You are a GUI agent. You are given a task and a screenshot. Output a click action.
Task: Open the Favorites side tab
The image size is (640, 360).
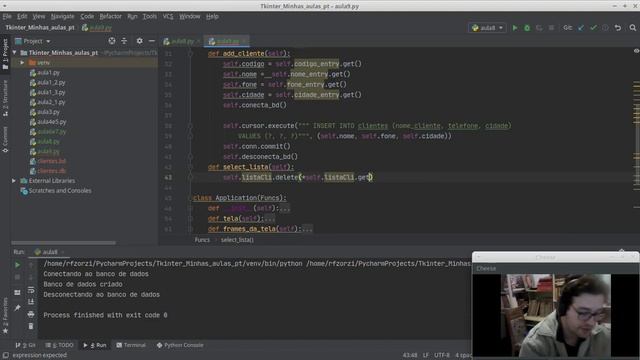[5, 316]
